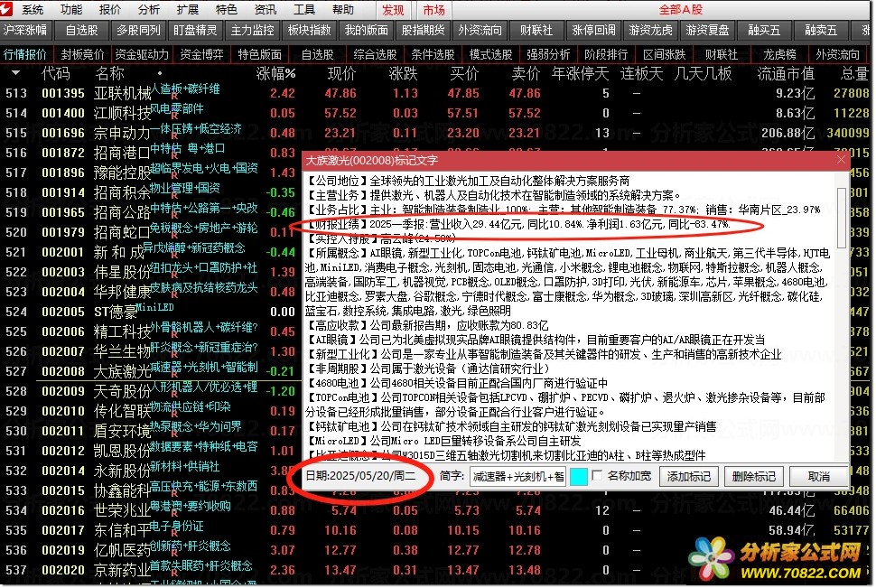The height and width of the screenshot is (588, 876).
Task: Click the 多股同列 toolbar button
Action: pyautogui.click(x=138, y=30)
